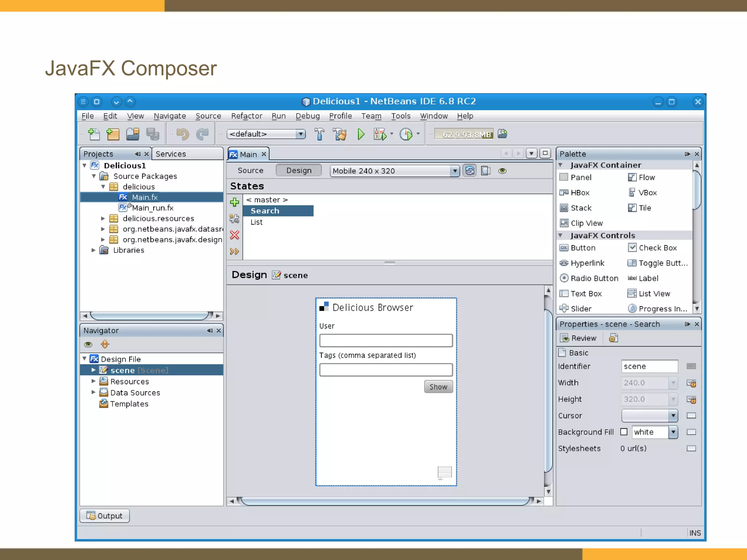Click the memory usage progress bar
The height and width of the screenshot is (560, 747).
[464, 134]
